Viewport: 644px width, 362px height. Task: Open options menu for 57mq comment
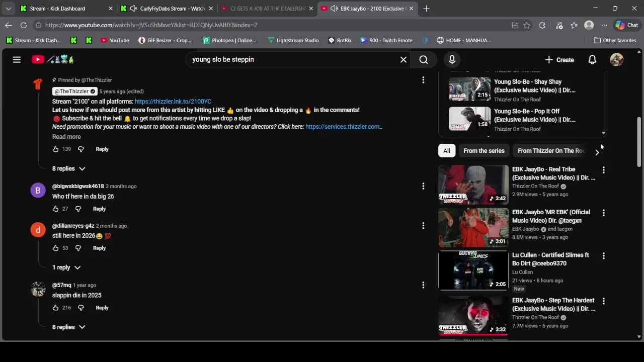coord(423,285)
